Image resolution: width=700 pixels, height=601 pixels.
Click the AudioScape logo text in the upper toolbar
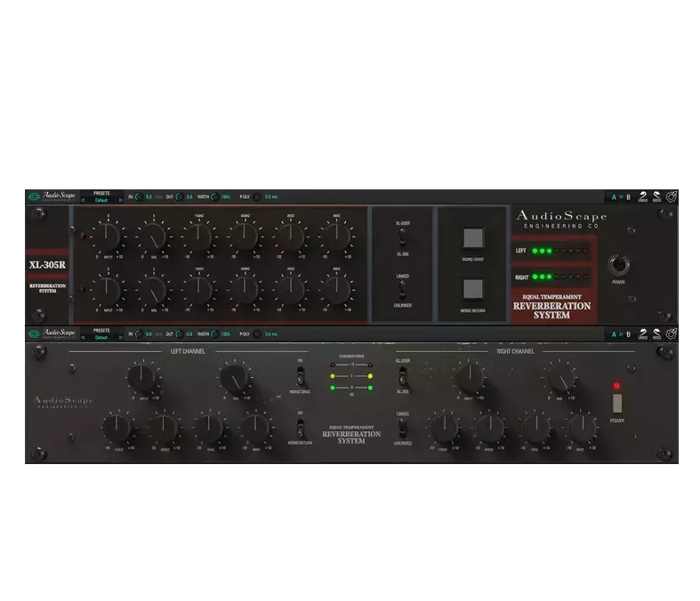click(x=59, y=196)
